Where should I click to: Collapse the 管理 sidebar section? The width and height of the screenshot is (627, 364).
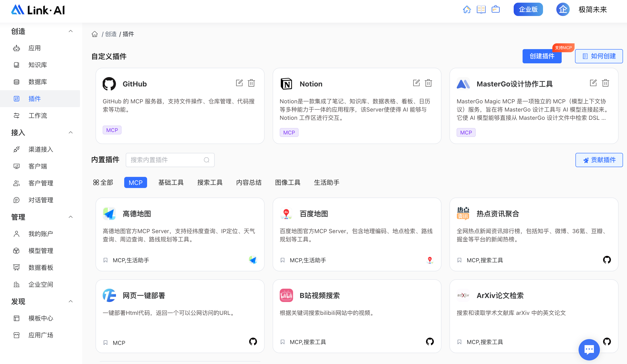click(71, 217)
